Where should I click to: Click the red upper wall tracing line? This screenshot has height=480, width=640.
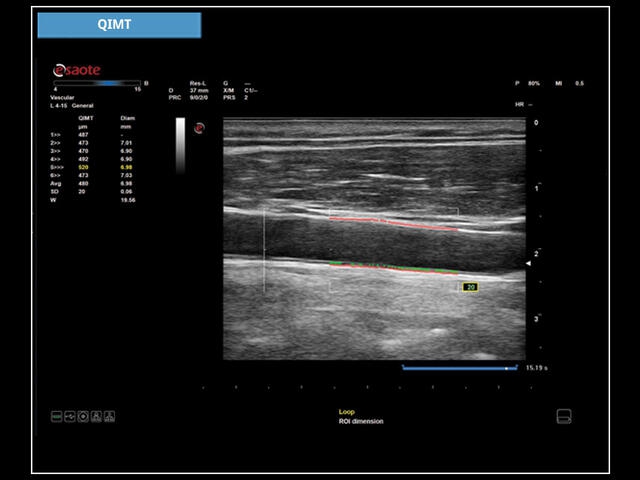click(393, 222)
